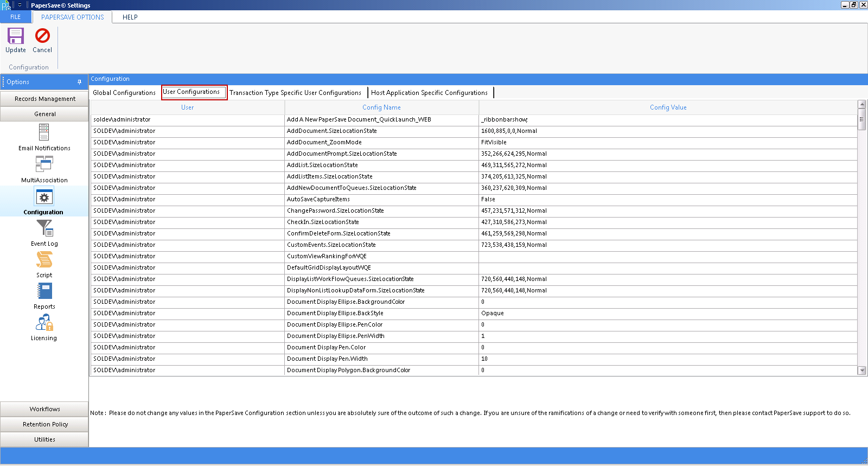Expand the Records Management section
Image resolution: width=868 pixels, height=466 pixels.
click(x=44, y=99)
